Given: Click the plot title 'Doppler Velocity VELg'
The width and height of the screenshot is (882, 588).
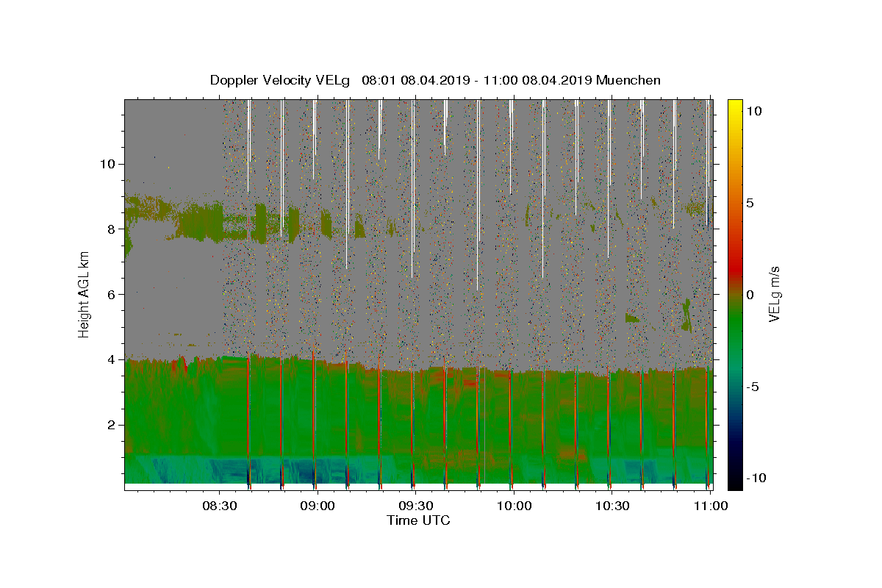Looking at the screenshot, I should click(x=280, y=80).
